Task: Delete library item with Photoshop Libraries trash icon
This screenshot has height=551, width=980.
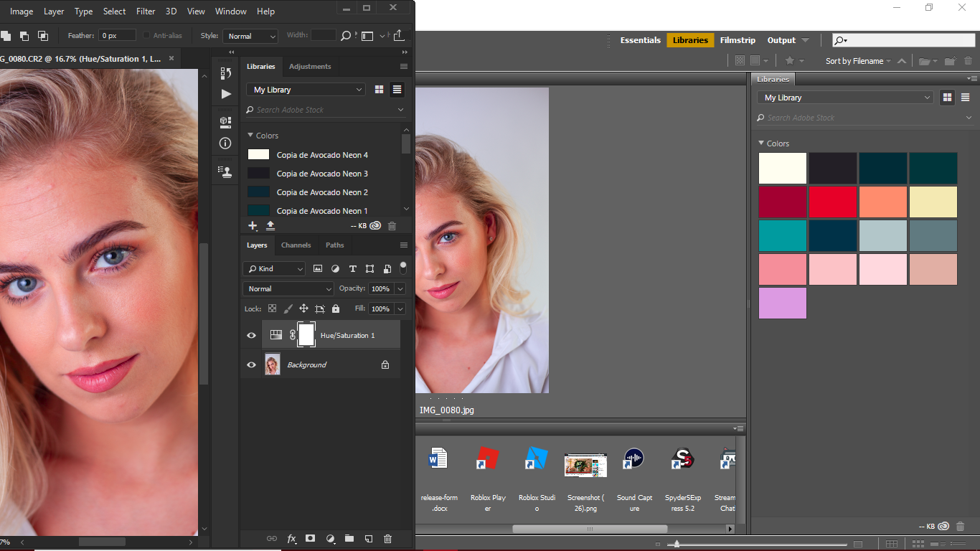Action: coord(392,225)
